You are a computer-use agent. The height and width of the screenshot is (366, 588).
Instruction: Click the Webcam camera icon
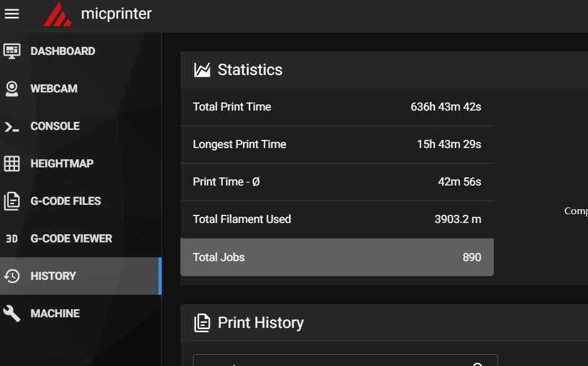pyautogui.click(x=12, y=89)
